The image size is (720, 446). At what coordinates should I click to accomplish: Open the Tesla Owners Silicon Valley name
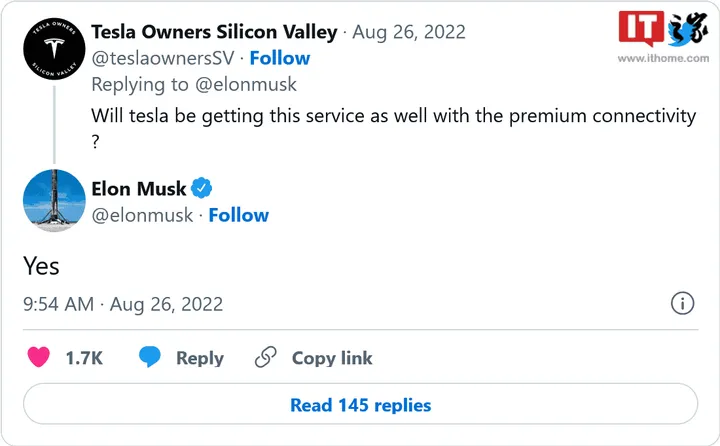click(214, 32)
